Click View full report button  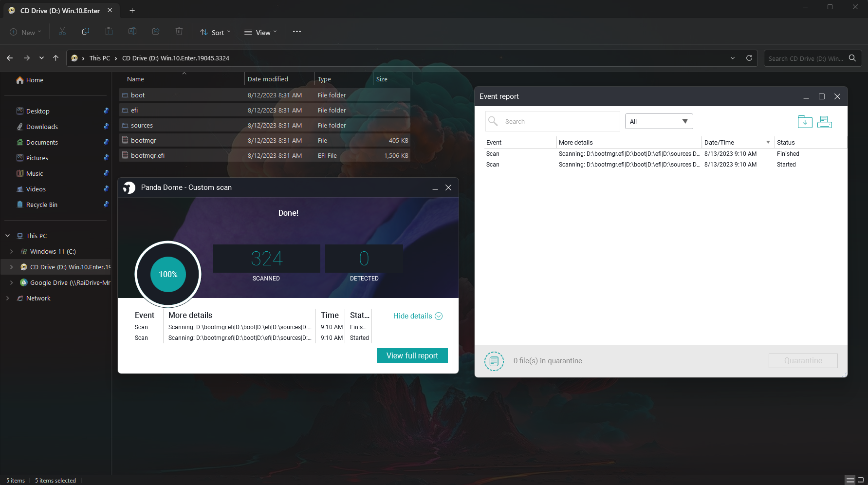tap(412, 355)
